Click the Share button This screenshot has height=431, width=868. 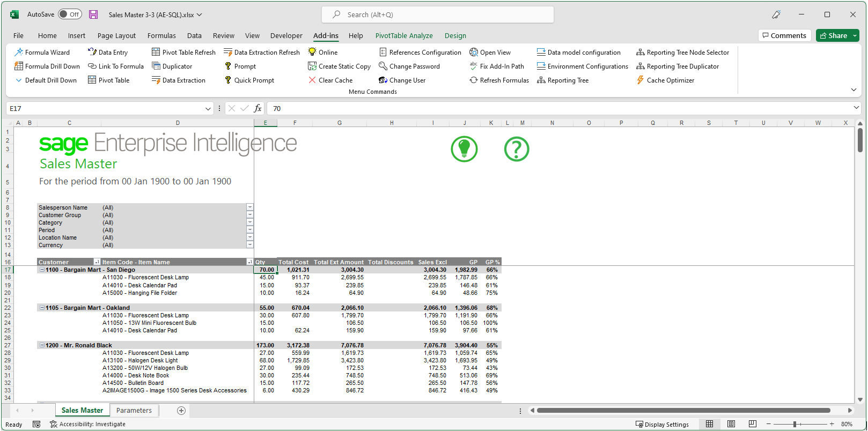(837, 36)
